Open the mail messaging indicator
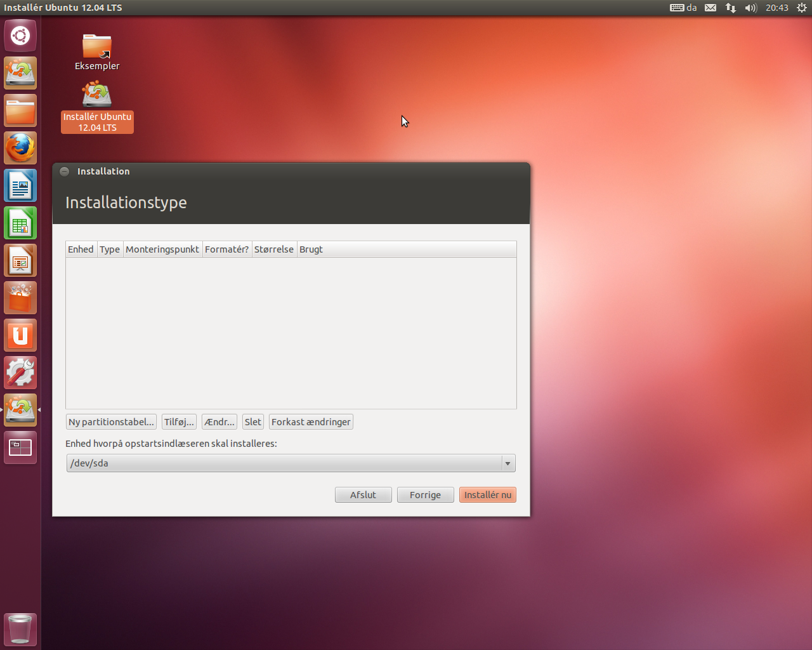 (710, 8)
